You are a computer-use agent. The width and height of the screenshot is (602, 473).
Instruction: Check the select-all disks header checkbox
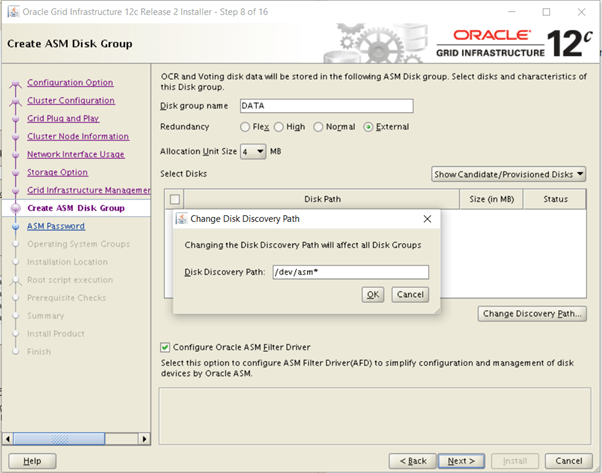175,199
